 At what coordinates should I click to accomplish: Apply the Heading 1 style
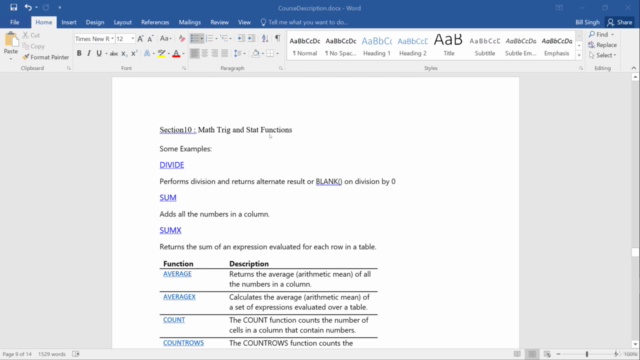tap(376, 46)
